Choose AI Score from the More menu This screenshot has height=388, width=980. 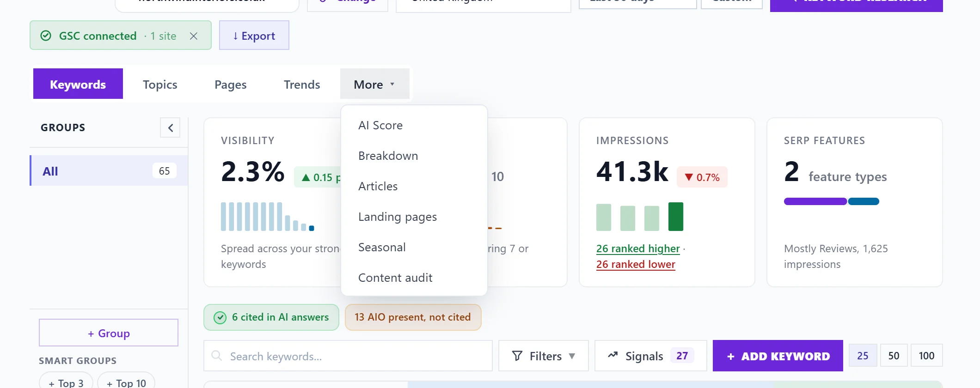coord(414,125)
